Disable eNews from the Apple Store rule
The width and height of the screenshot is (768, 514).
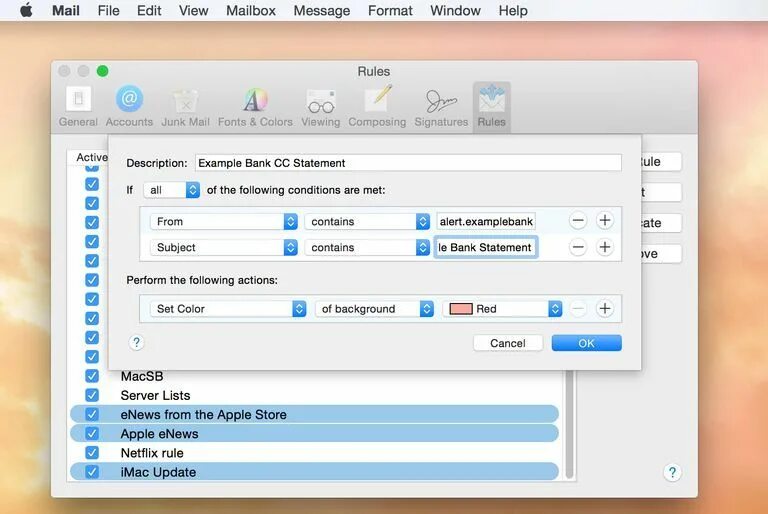pos(92,414)
